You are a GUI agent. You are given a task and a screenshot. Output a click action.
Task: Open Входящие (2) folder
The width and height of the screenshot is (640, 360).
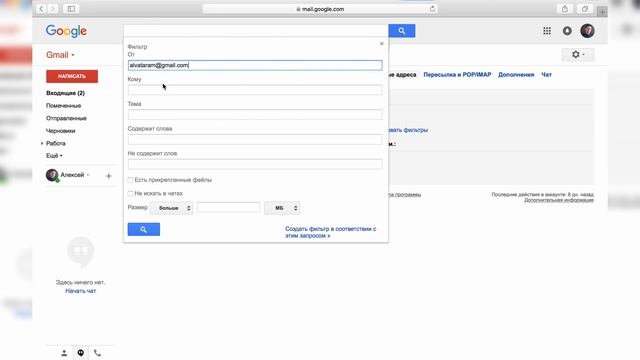point(65,93)
